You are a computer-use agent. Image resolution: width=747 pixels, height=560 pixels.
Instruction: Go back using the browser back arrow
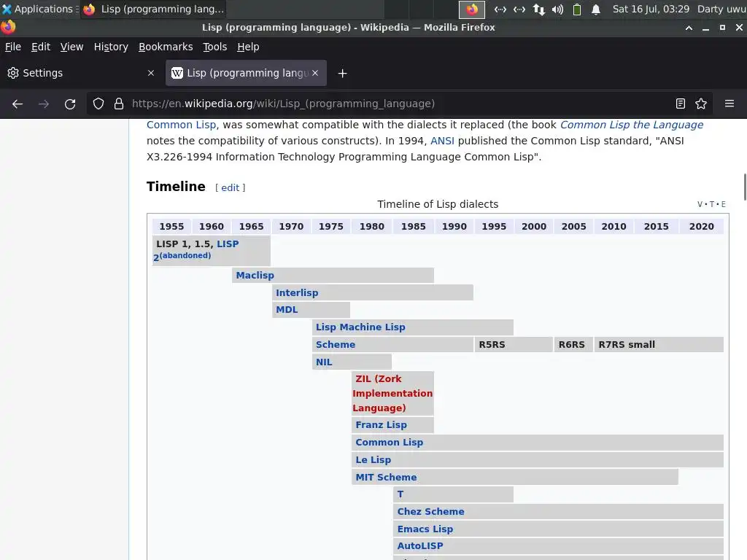(18, 104)
